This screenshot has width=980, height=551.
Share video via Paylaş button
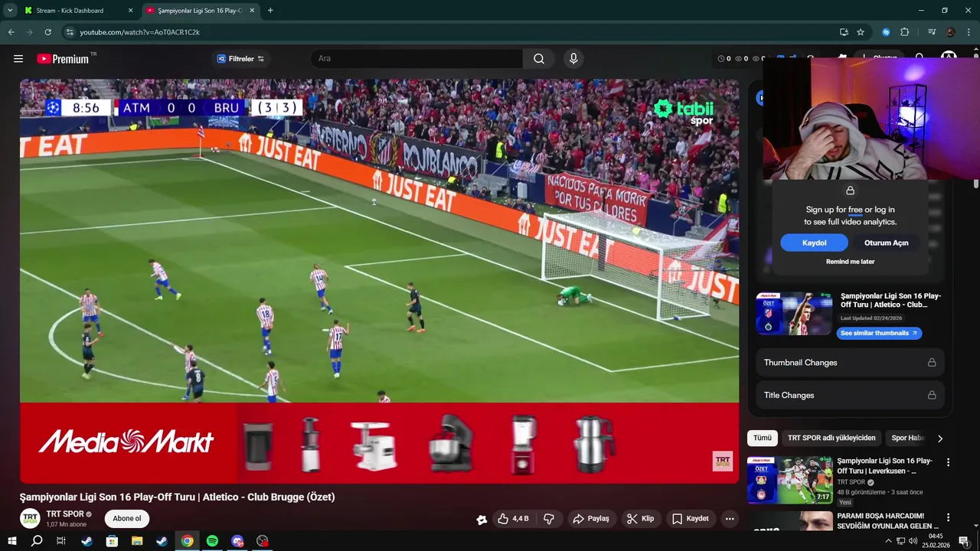click(x=591, y=519)
